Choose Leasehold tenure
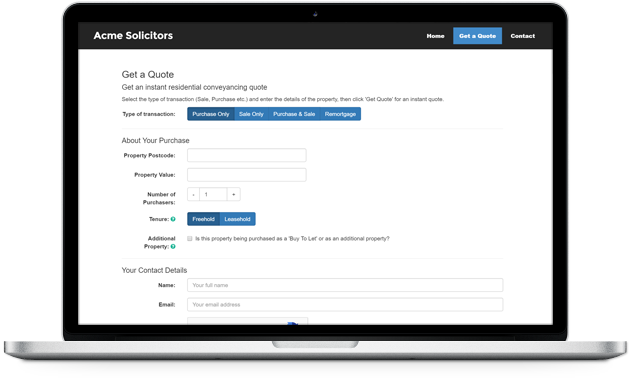632x378 pixels. (x=237, y=219)
